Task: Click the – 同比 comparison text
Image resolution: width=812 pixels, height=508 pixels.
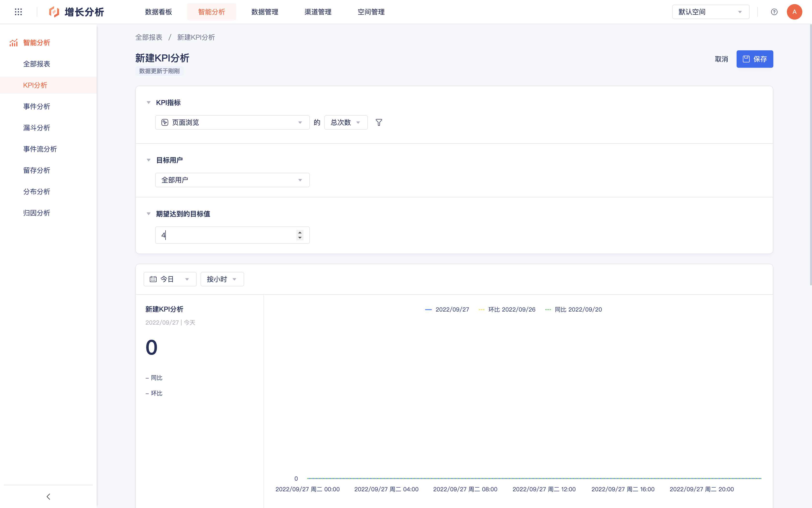Action: 154,378
